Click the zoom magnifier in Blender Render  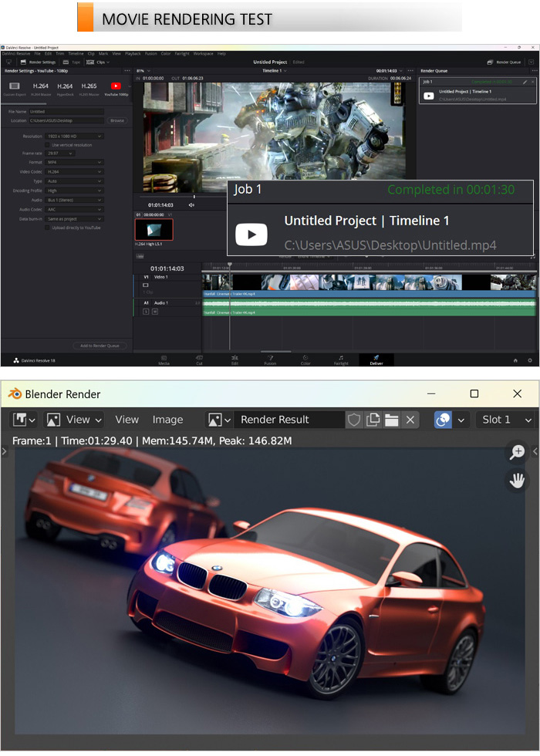517,453
